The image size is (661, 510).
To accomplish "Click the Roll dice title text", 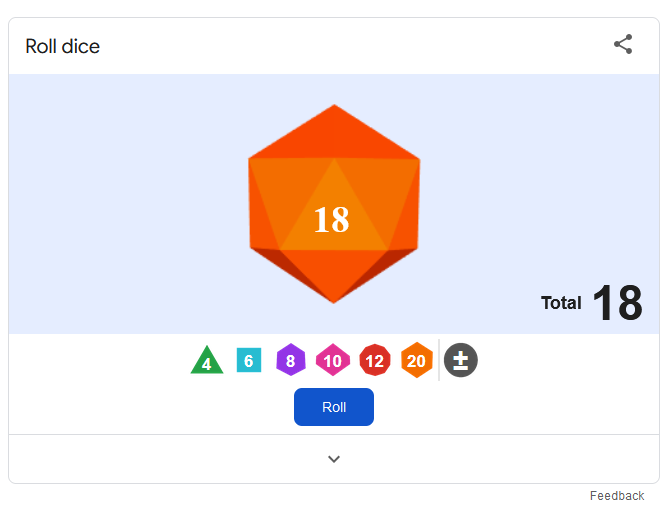I will pos(62,46).
